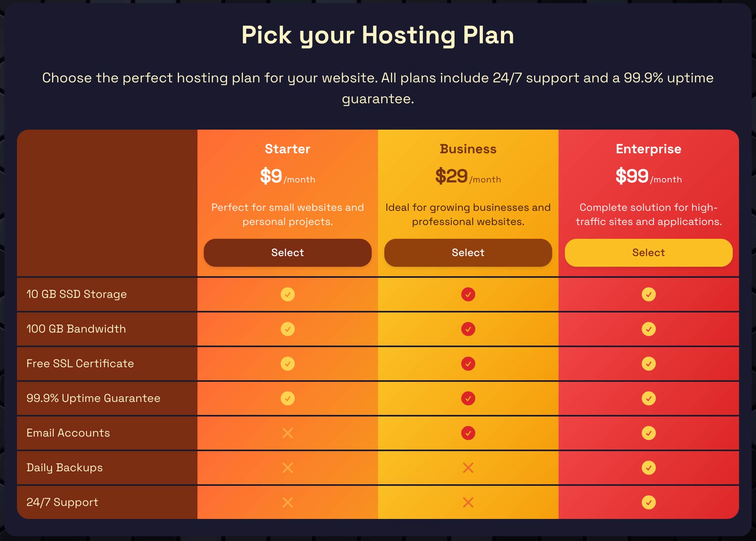Click the Starter checkmark for 99.9% Uptime Guarantee

[287, 398]
